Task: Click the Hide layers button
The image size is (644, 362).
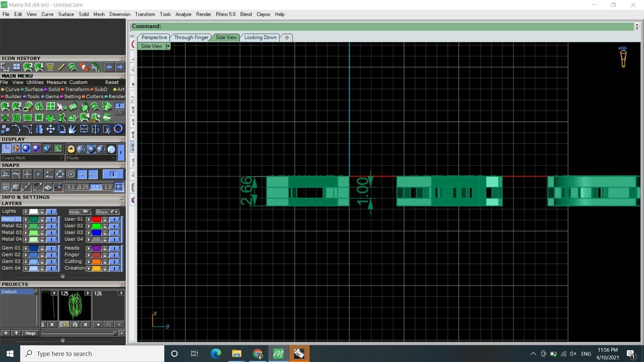Action: coord(79,212)
